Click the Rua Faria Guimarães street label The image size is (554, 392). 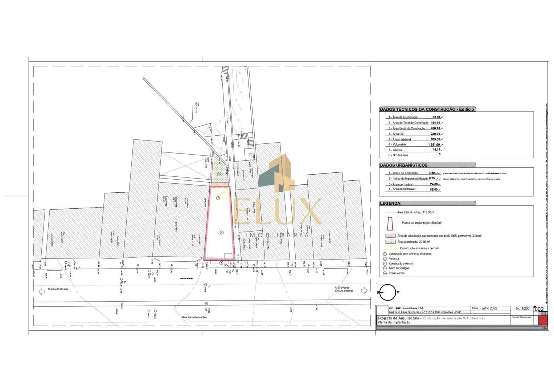click(194, 318)
